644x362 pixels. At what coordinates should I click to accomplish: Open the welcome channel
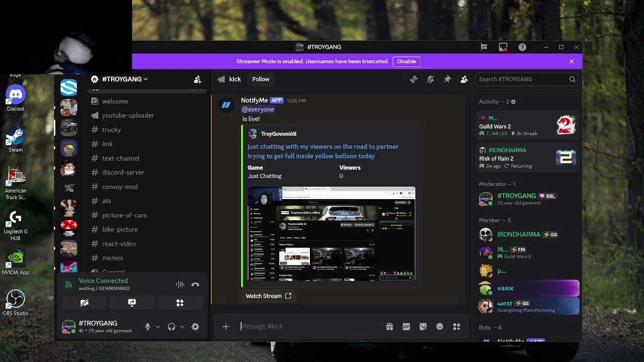[x=146, y=101]
